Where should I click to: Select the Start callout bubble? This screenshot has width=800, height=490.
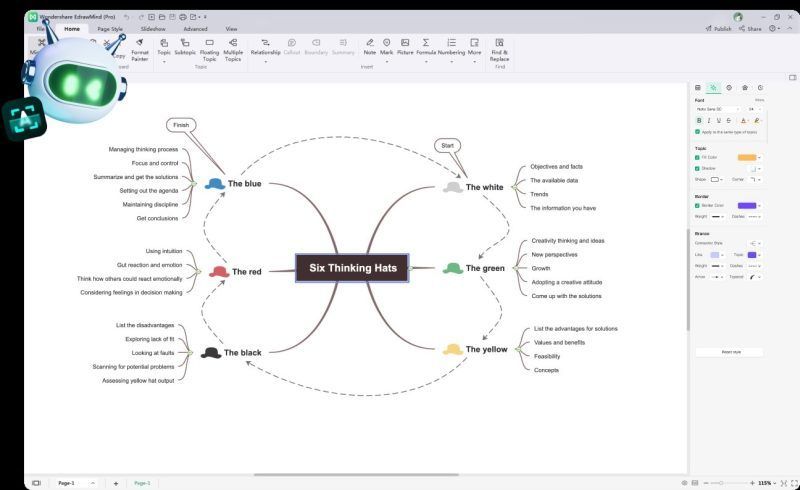[x=447, y=145]
